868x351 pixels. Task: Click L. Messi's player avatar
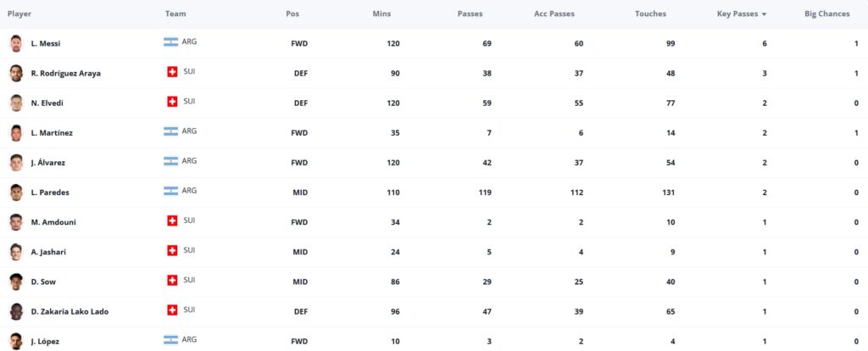tap(16, 44)
